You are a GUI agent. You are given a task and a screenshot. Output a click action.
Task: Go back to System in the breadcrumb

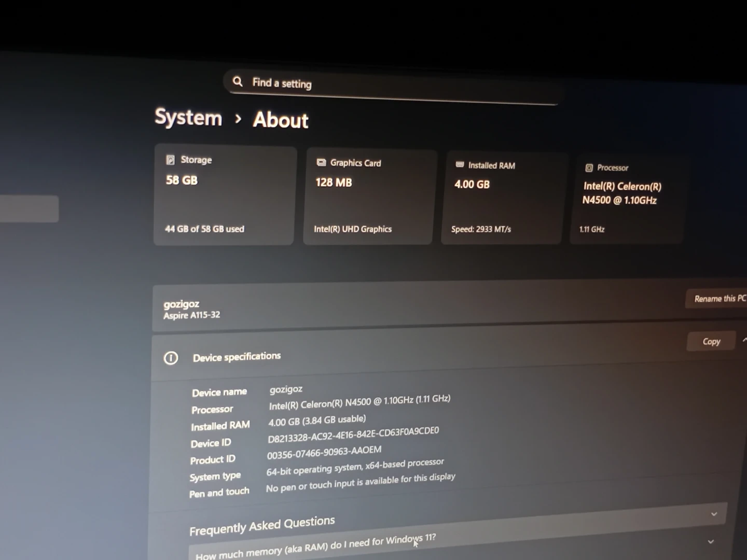click(x=188, y=117)
